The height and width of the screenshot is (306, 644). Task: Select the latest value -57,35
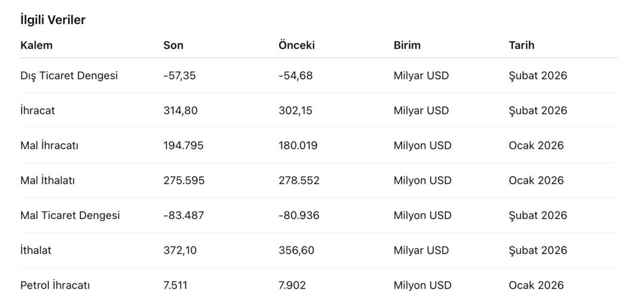click(x=179, y=76)
